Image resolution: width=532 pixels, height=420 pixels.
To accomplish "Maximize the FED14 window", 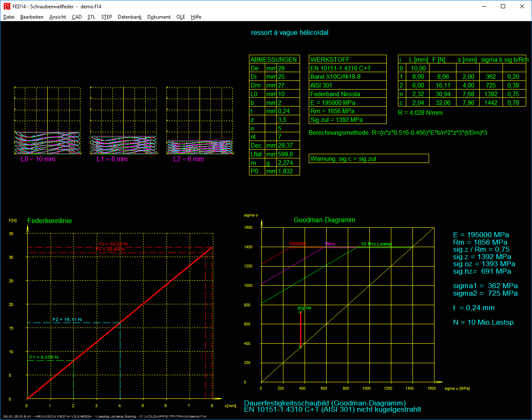I will [503, 6].
